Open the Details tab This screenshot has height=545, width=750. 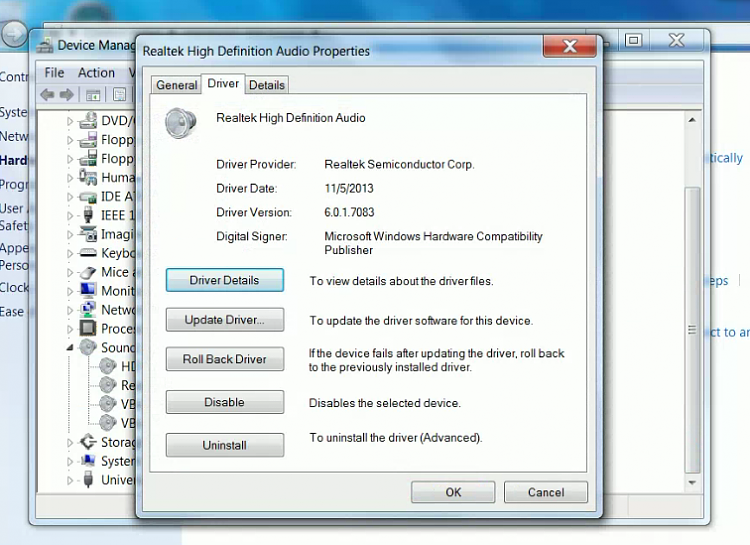point(266,85)
